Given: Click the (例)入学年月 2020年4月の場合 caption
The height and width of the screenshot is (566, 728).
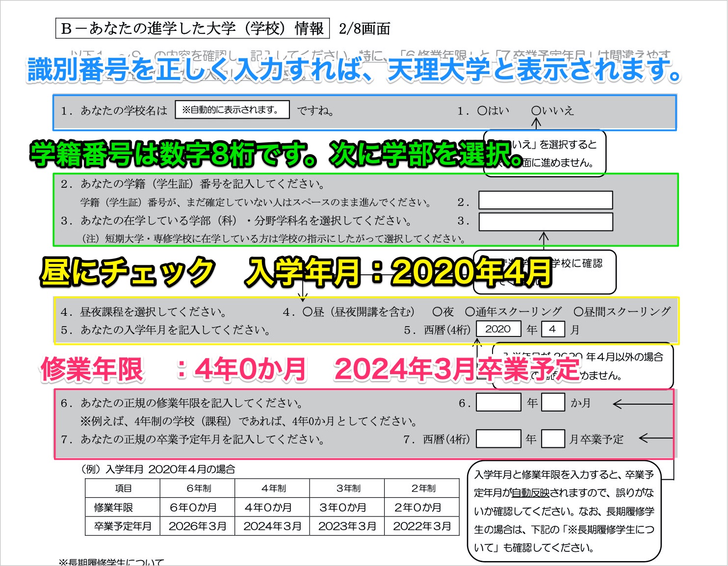Looking at the screenshot, I should (157, 469).
